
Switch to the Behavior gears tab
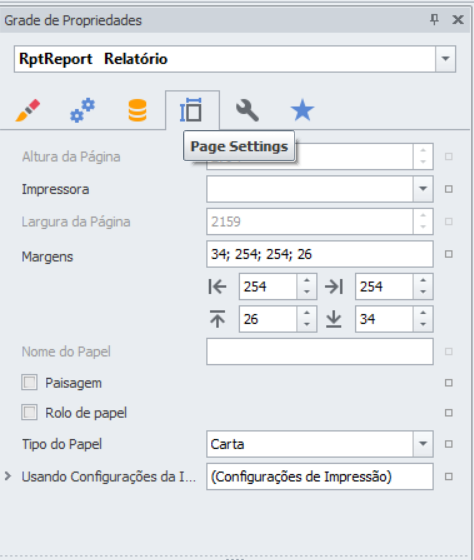pos(83,110)
